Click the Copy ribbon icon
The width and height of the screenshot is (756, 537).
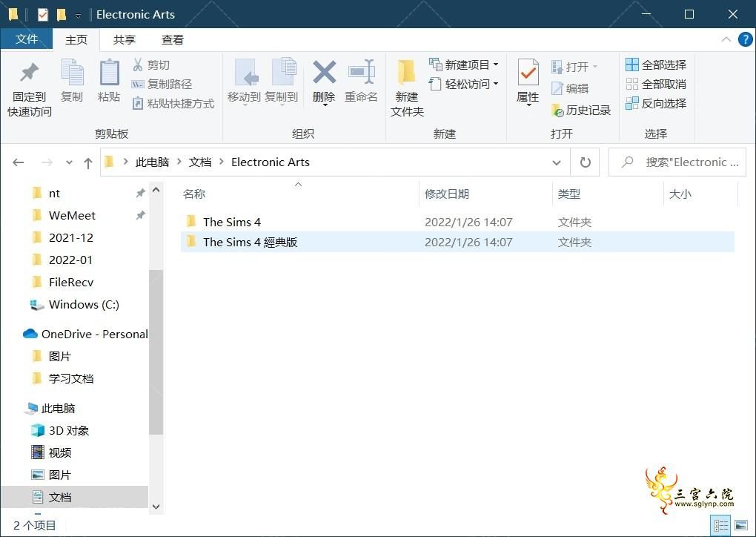(x=73, y=81)
